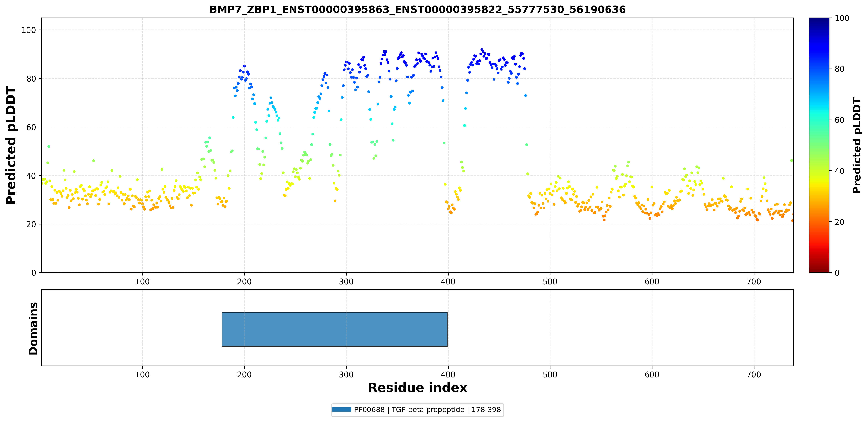
Task: Click x-axis tick 700 under scatter plot
Action: tap(754, 282)
